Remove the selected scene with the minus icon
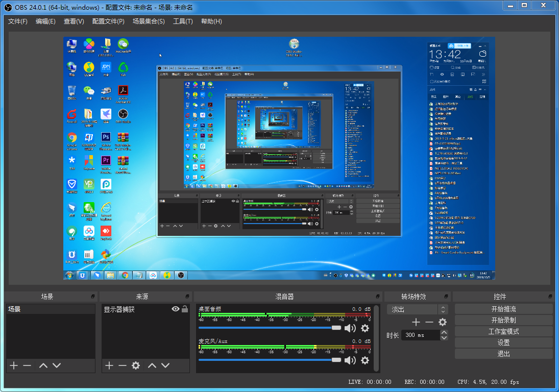This screenshot has height=392, width=559. [27, 365]
